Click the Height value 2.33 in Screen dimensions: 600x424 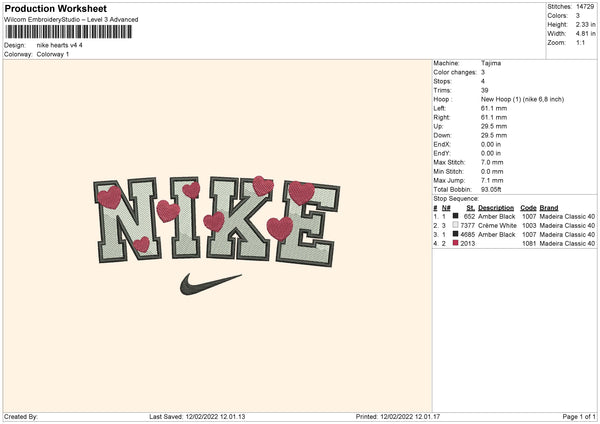(x=585, y=24)
